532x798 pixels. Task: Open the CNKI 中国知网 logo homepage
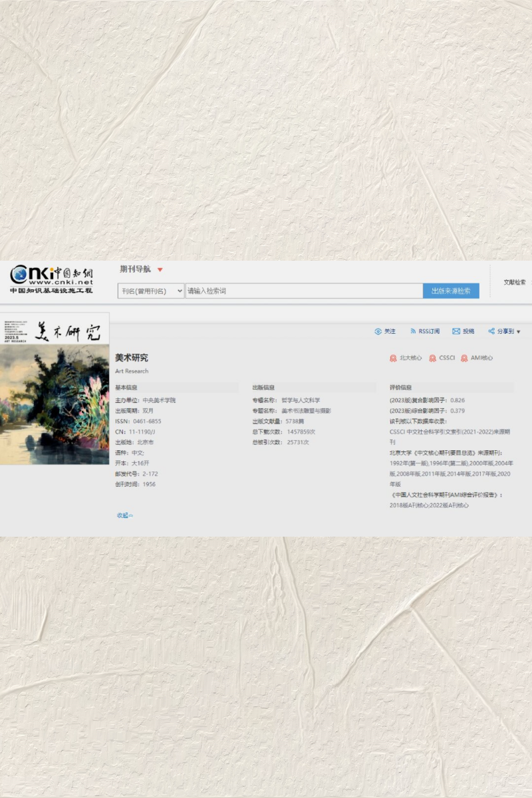coord(52,280)
